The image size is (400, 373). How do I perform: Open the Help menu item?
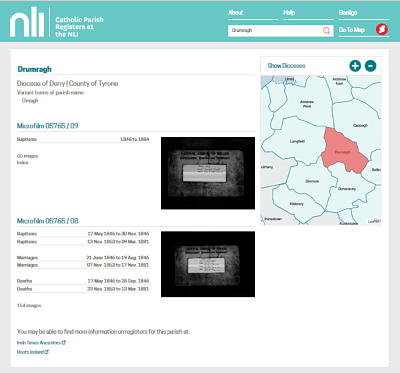(289, 13)
